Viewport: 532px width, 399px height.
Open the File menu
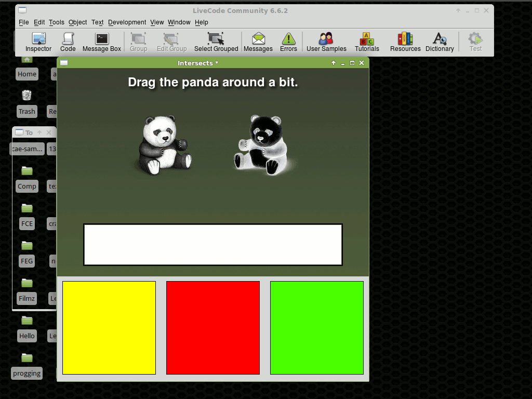(24, 22)
